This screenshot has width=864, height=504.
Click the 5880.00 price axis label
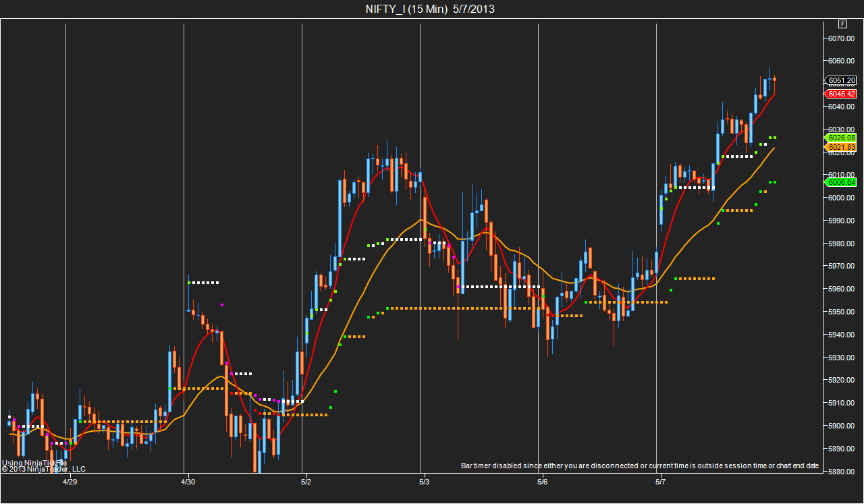coord(842,471)
